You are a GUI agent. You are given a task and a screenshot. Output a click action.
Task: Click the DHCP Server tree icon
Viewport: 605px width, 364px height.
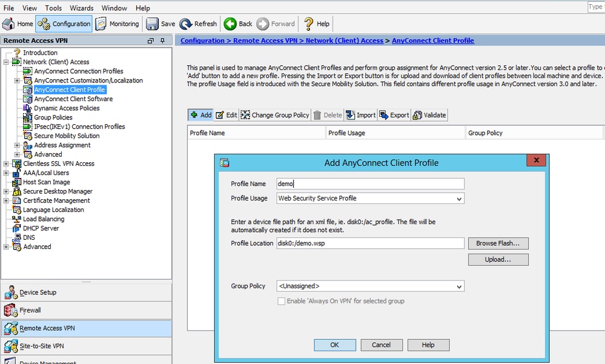(x=16, y=228)
